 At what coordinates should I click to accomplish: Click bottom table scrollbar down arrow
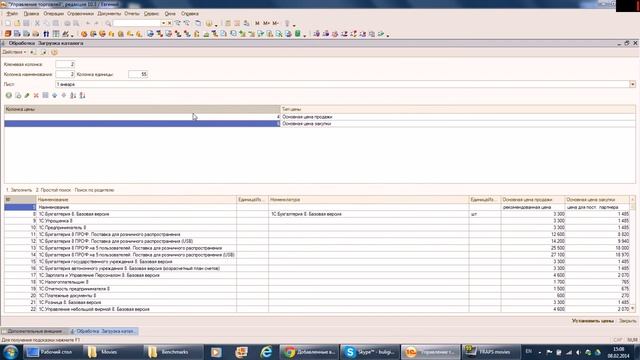click(x=633, y=309)
